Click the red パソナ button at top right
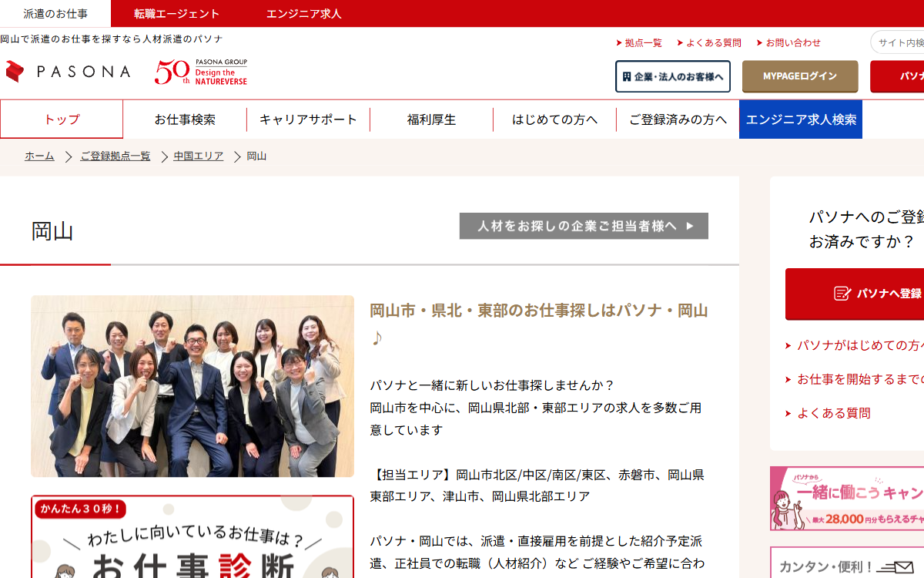This screenshot has width=924, height=578. pos(897,76)
